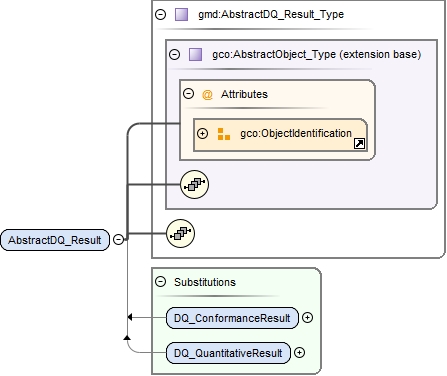Select the DQ_QuantitativeResult substitution element

[x=228, y=353]
